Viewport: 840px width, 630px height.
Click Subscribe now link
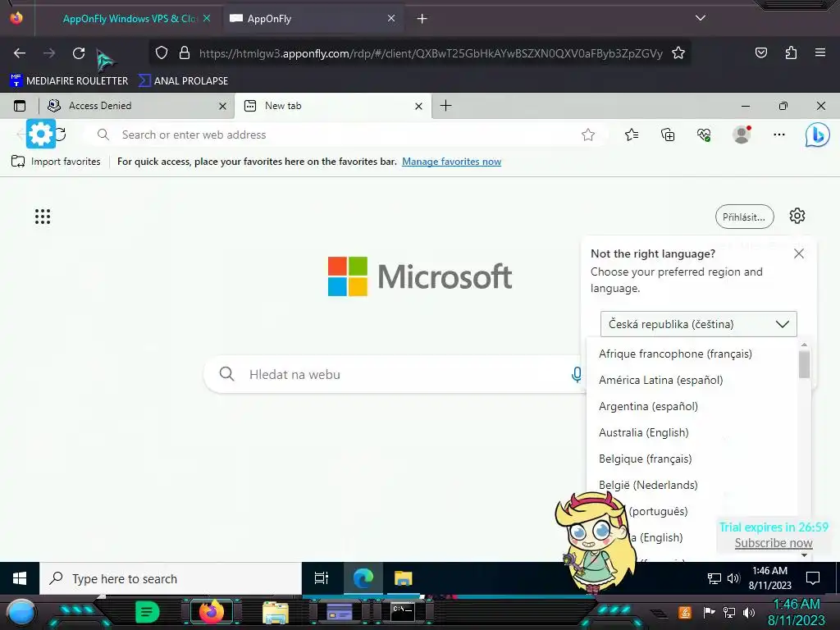coord(773,543)
